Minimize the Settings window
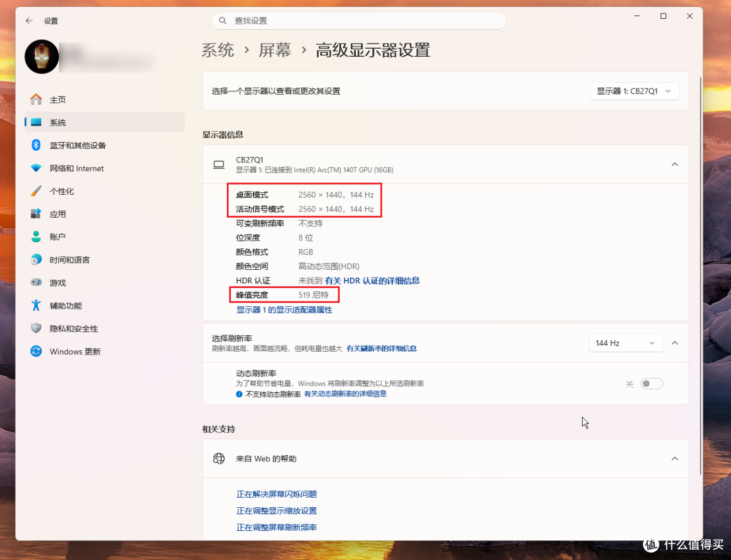 637,16
